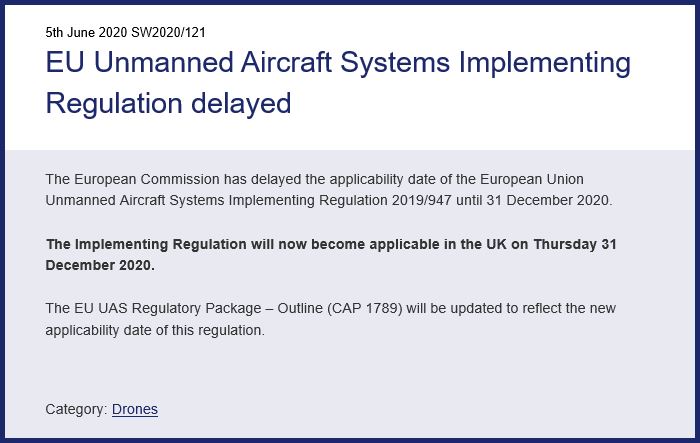The width and height of the screenshot is (700, 443).
Task: Click the regulation number '2019/947'
Action: (x=422, y=200)
